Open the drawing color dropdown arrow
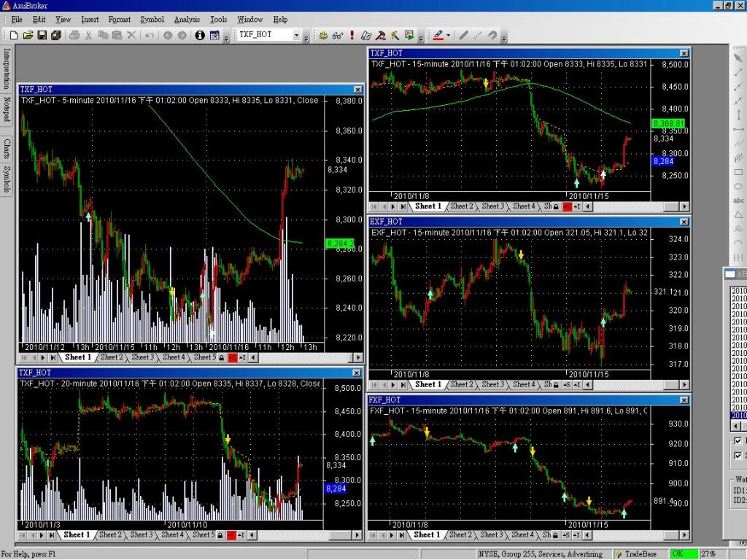 449,35
